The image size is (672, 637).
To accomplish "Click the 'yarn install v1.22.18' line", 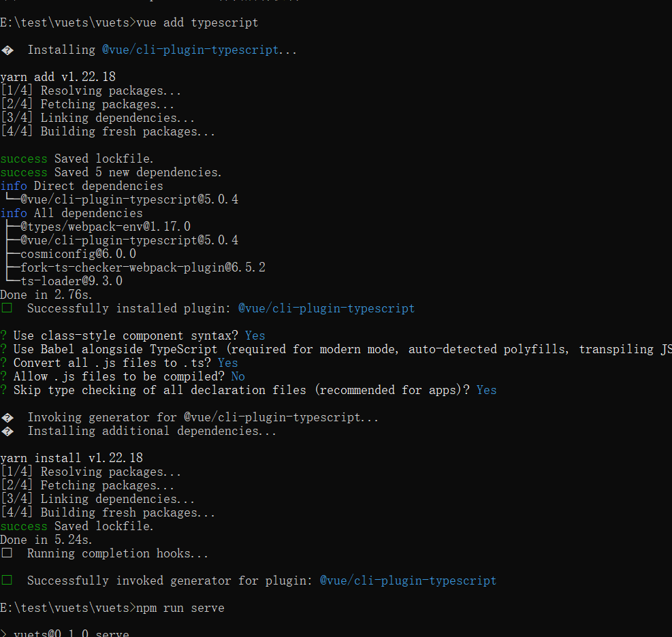I will pos(71,458).
